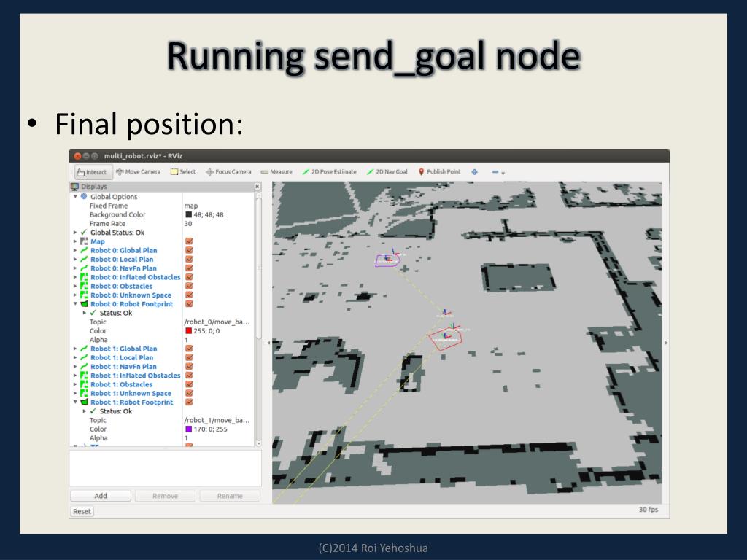Activate the Publish Point tool

click(439, 172)
